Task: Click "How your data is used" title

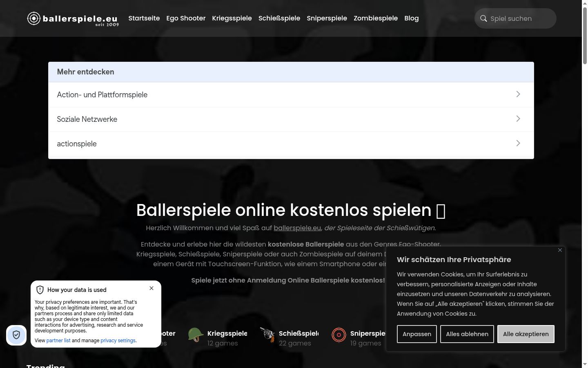Action: (x=77, y=290)
